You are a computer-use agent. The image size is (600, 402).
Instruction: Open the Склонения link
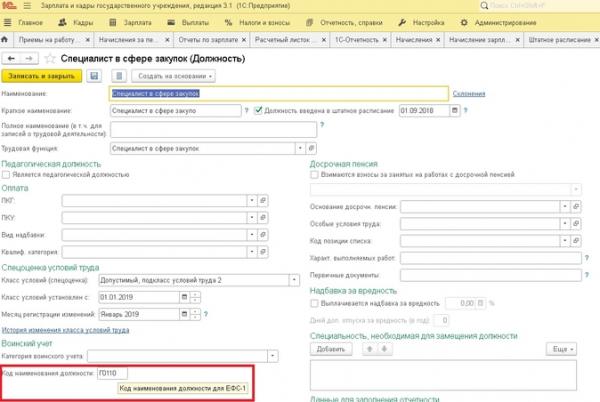coord(469,93)
